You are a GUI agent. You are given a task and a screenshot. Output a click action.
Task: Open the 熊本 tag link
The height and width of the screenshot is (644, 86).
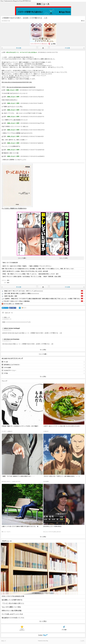[8, 282]
